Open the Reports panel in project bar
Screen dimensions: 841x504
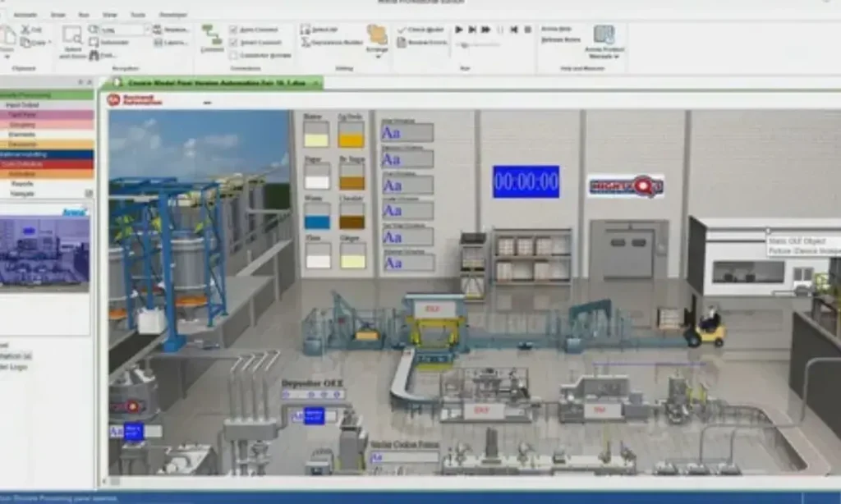pyautogui.click(x=22, y=184)
